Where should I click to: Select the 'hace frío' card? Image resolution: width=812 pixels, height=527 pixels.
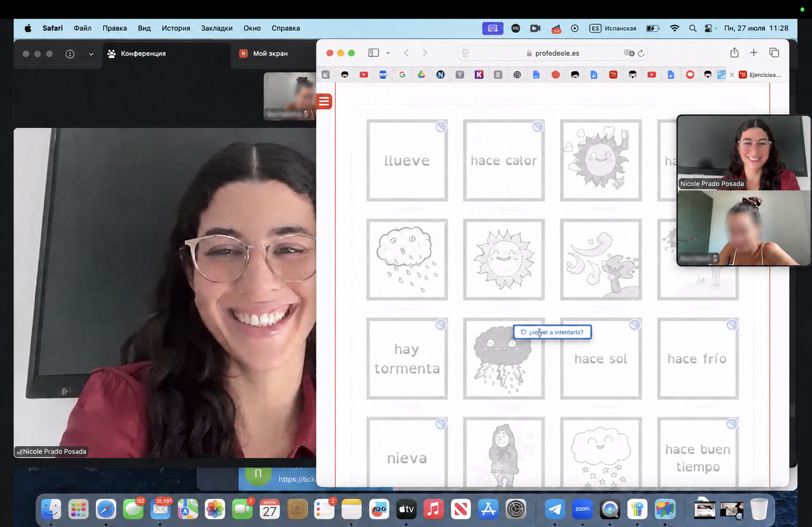pyautogui.click(x=698, y=358)
